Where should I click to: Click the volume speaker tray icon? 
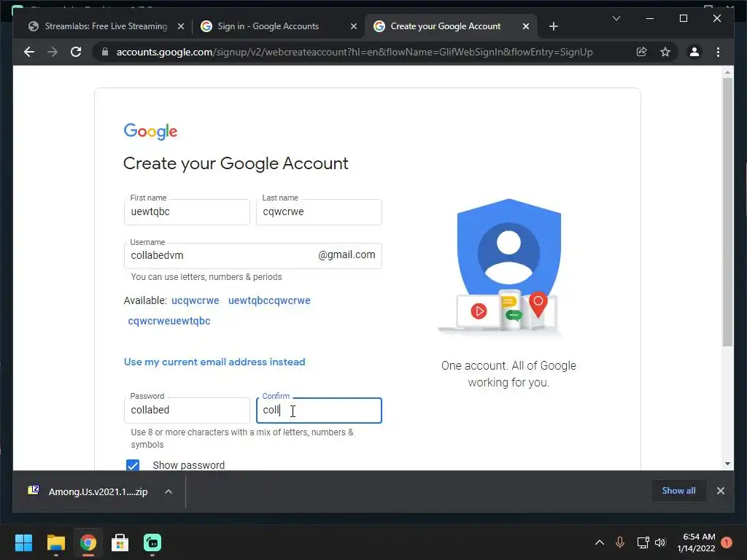point(659,542)
